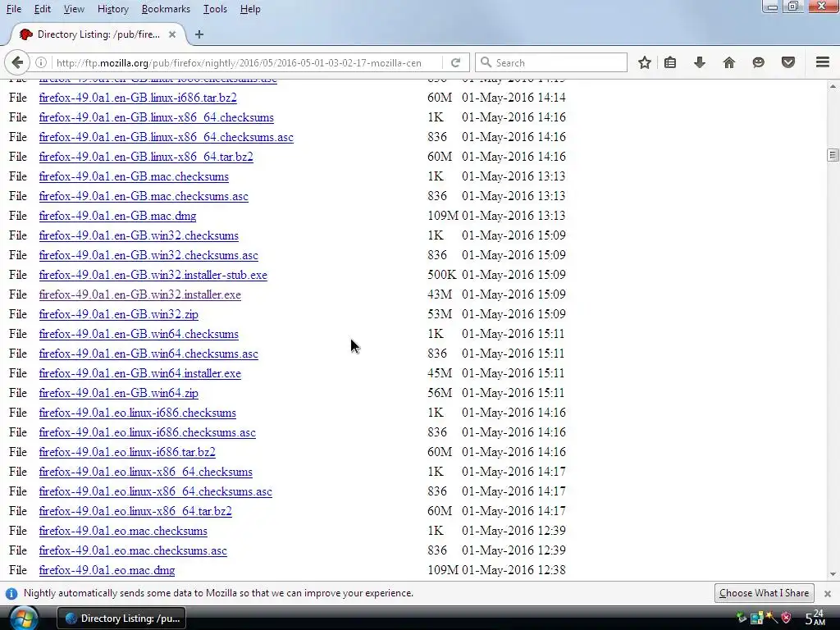840x630 pixels.
Task: Download firefox-49.0a1.en-GB.linux-x86_64.tar.bz2
Action: [146, 157]
